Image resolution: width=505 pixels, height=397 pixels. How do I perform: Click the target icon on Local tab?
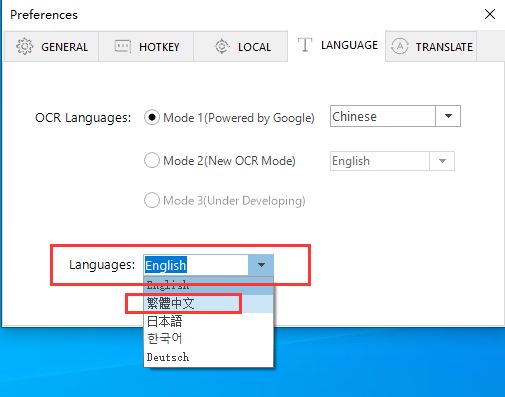pyautogui.click(x=222, y=46)
